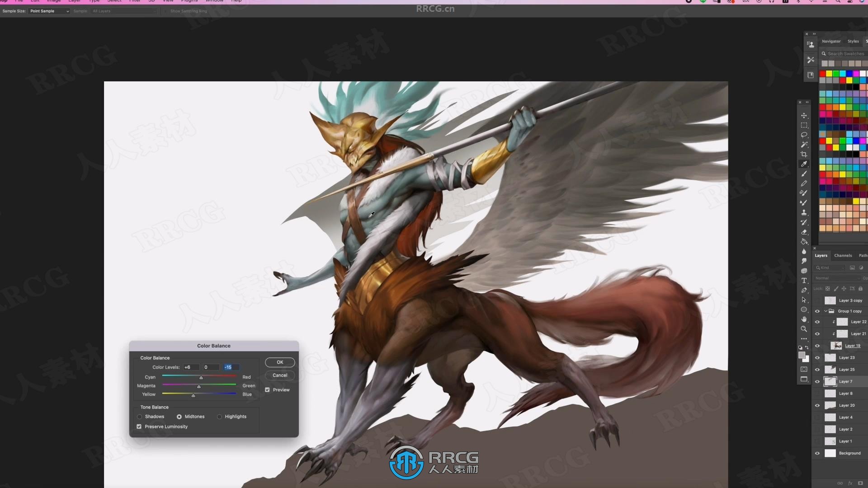Select the Layer 19 thumbnail
Screen dimensions: 868x488
836,346
